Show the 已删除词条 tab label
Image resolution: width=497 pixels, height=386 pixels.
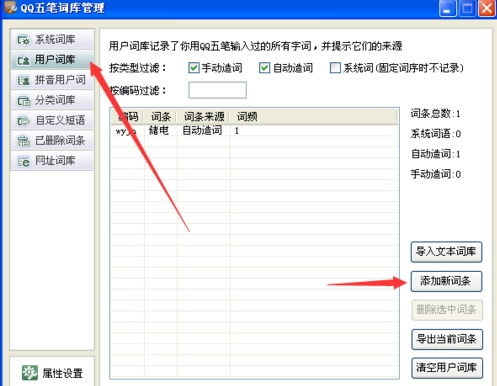[x=60, y=141]
